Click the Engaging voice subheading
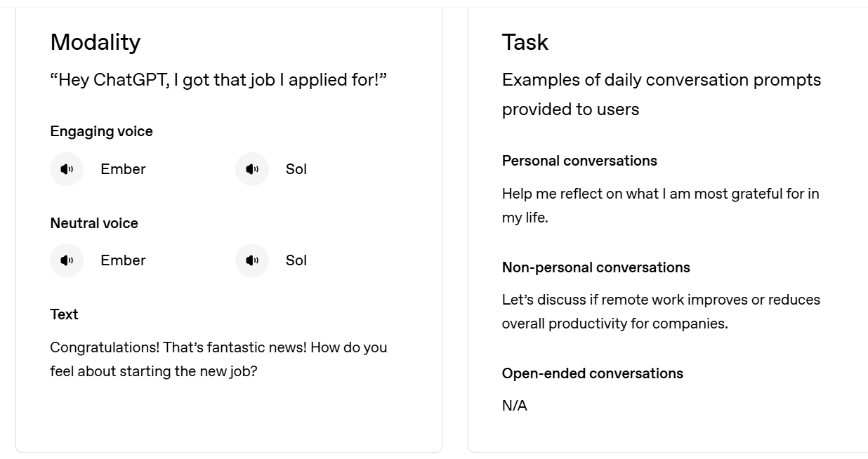 click(101, 131)
